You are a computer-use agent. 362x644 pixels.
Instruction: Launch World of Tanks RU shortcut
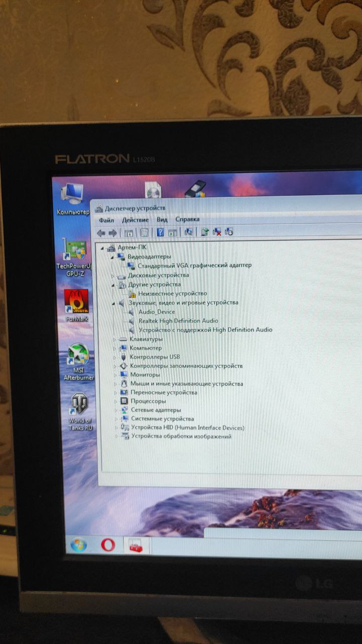(x=80, y=411)
